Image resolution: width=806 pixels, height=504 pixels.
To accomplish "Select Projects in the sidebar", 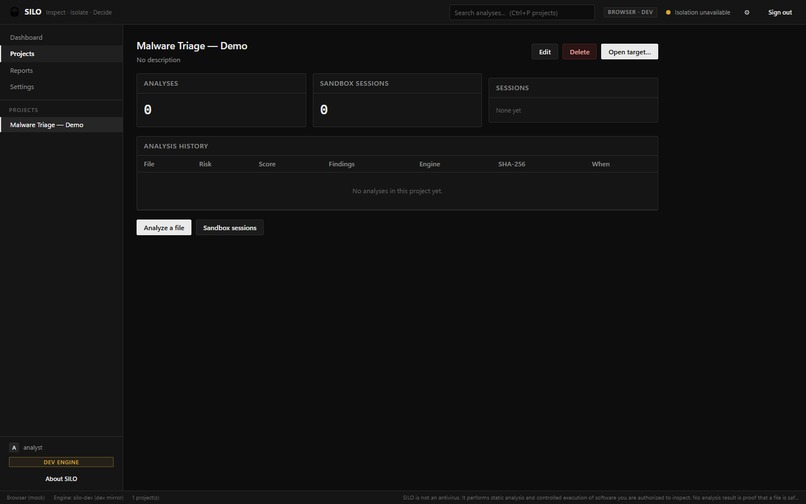I will tap(61, 53).
